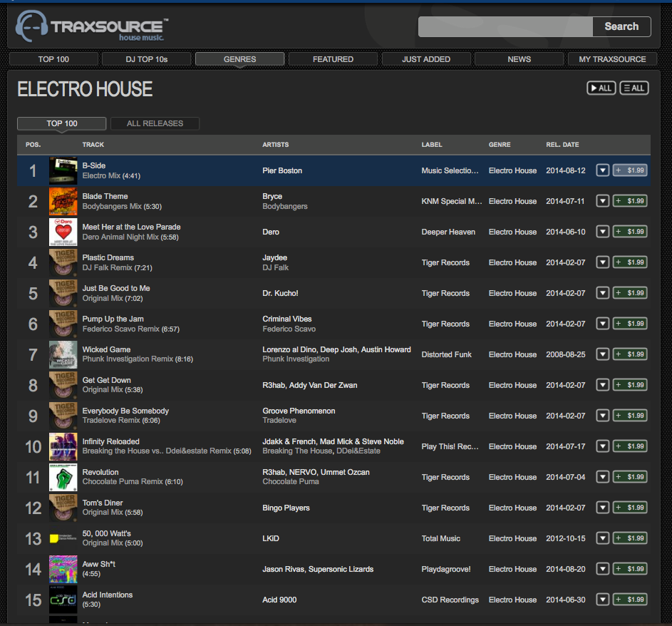The width and height of the screenshot is (672, 626).
Task: Click release date 2008-08-25
Action: pyautogui.click(x=565, y=354)
